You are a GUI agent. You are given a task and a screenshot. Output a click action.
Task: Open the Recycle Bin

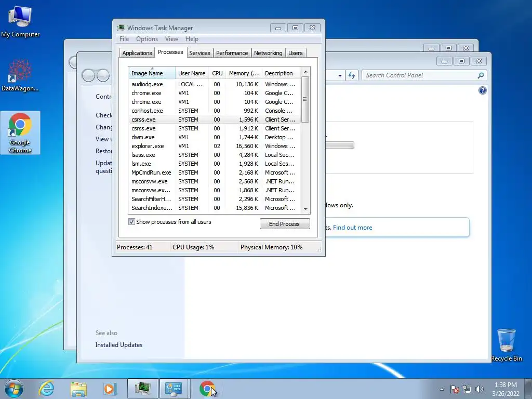point(506,345)
